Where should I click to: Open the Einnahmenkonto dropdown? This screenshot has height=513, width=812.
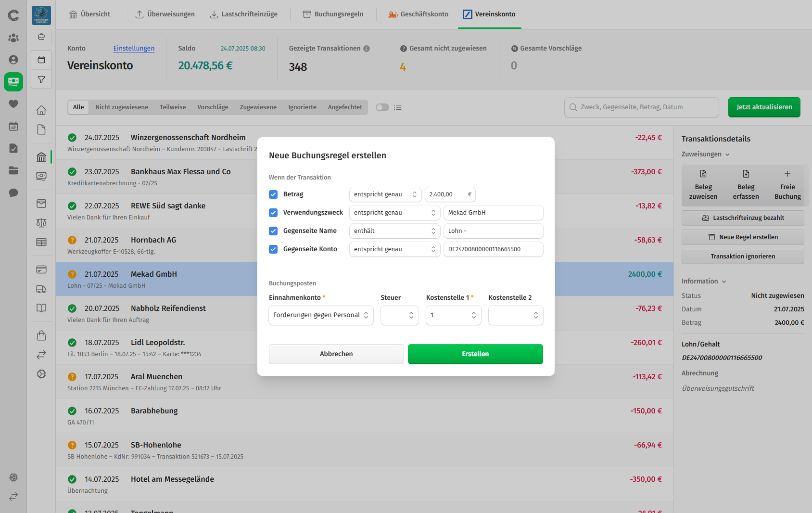click(x=321, y=315)
